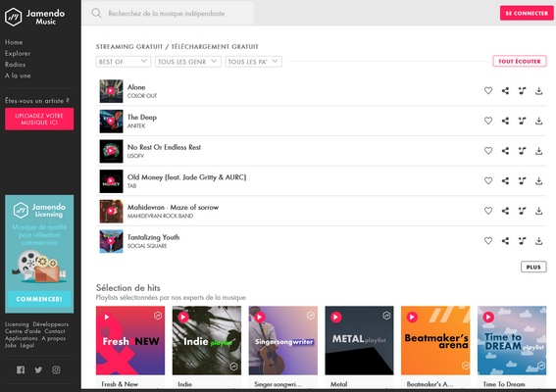Open Explorer in sidebar

(x=18, y=54)
